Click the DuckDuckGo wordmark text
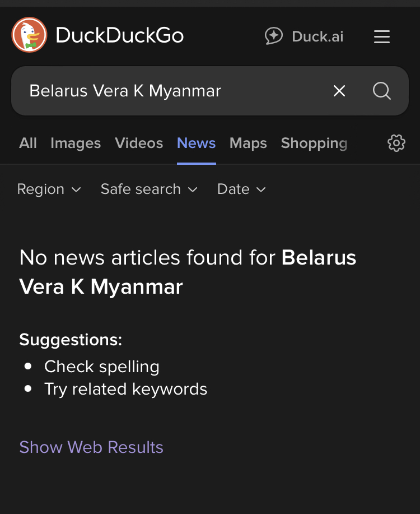The image size is (420, 514). [120, 35]
